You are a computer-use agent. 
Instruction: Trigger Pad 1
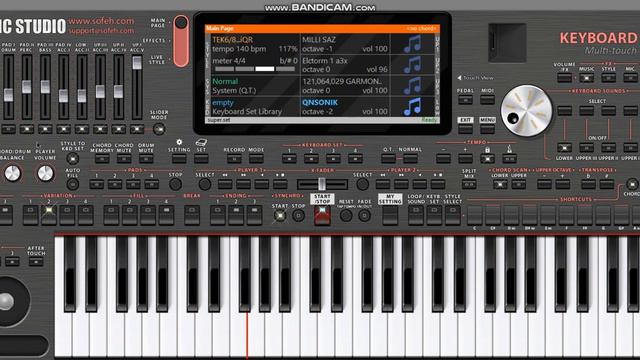coord(97,184)
